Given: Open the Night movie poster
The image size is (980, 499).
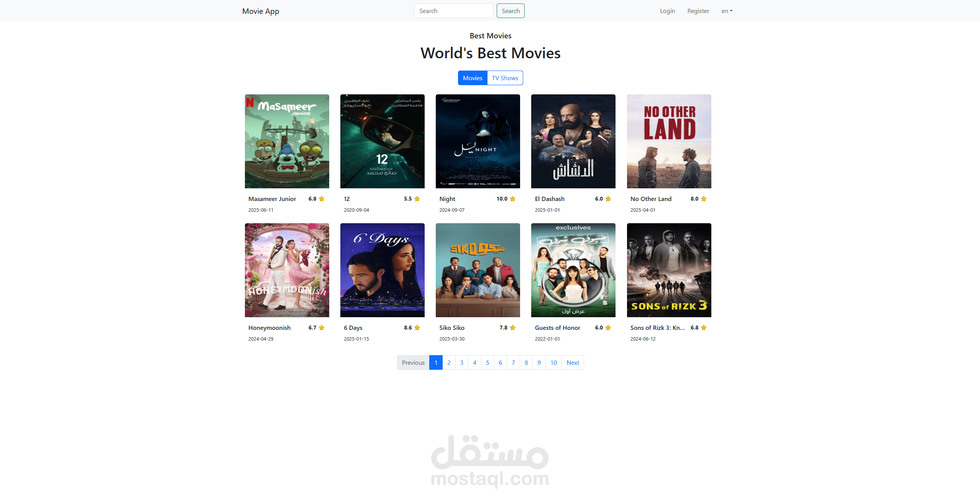Looking at the screenshot, I should pos(478,141).
